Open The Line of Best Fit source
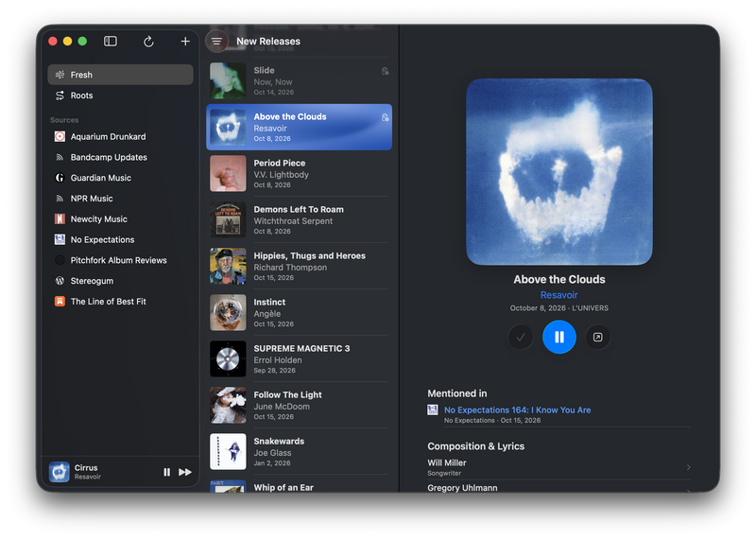 (121, 302)
